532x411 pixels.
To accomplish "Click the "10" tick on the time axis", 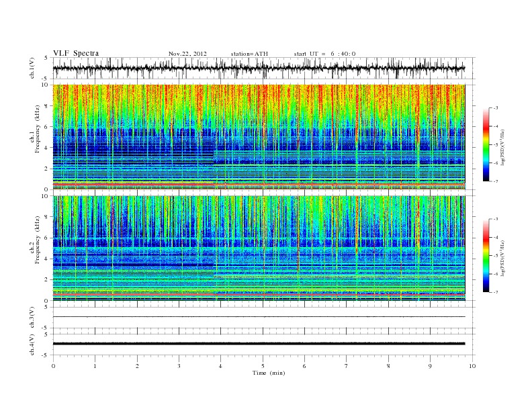I will pyautogui.click(x=472, y=366).
